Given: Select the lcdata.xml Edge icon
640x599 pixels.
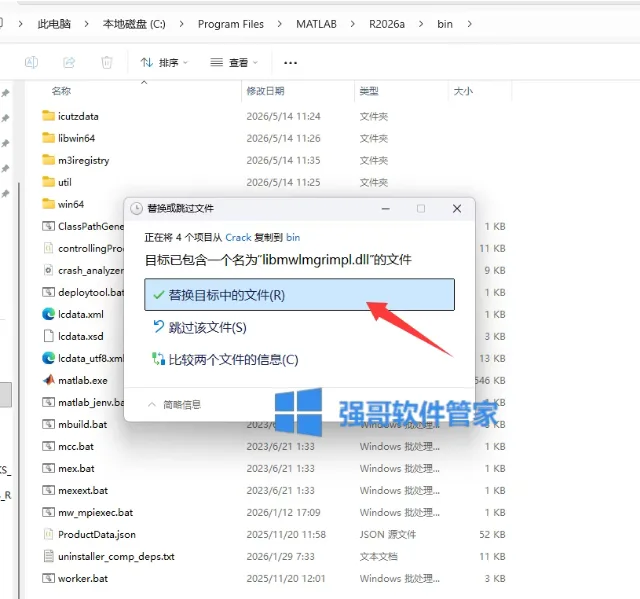Looking at the screenshot, I should pyautogui.click(x=48, y=314).
